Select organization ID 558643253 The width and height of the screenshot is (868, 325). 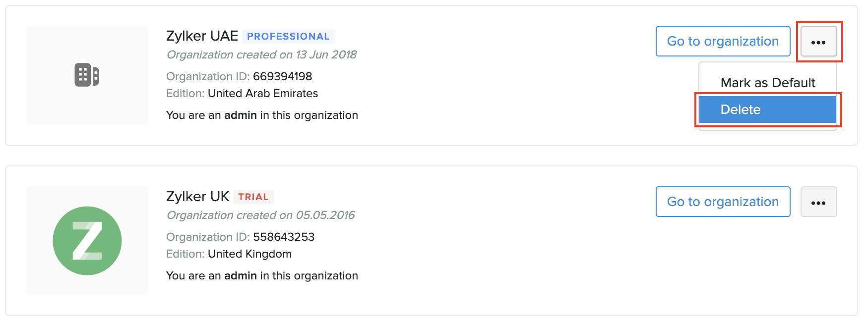(284, 237)
